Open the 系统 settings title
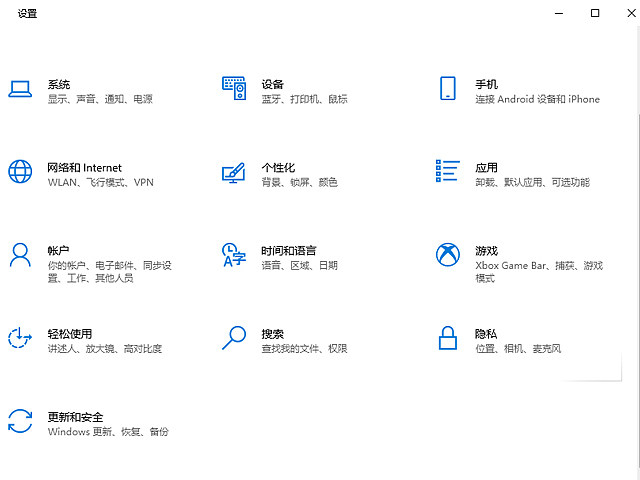This screenshot has height=480, width=640. tap(59, 84)
